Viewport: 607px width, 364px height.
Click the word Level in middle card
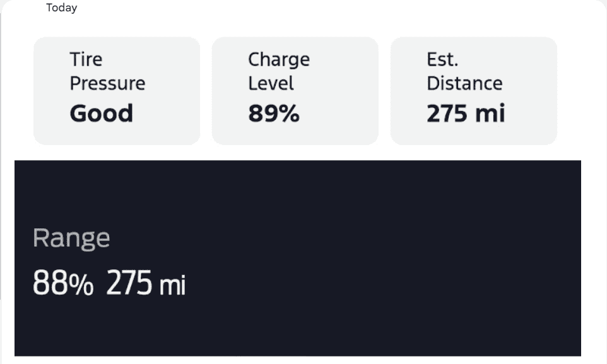coord(271,83)
